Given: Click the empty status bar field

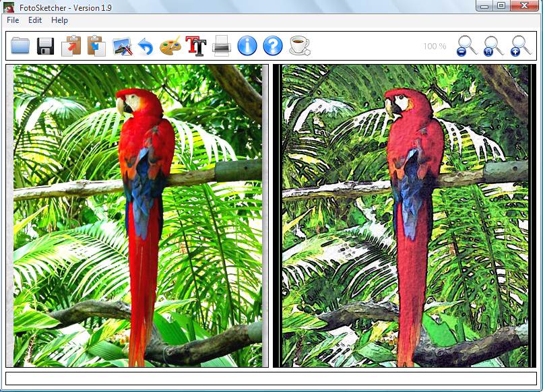Looking at the screenshot, I should pyautogui.click(x=271, y=378).
